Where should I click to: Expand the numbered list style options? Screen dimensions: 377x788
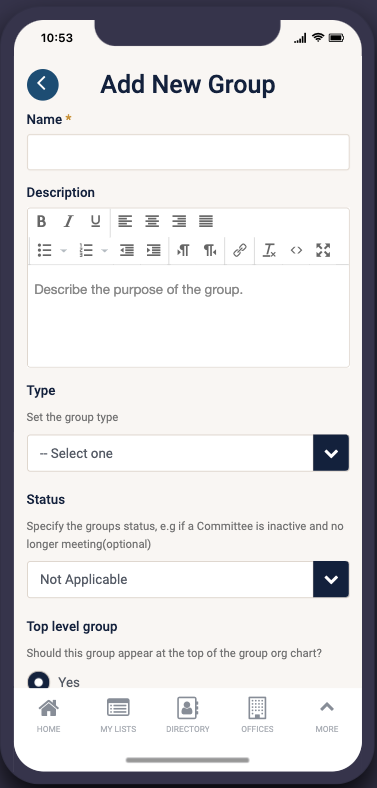pyautogui.click(x=105, y=250)
